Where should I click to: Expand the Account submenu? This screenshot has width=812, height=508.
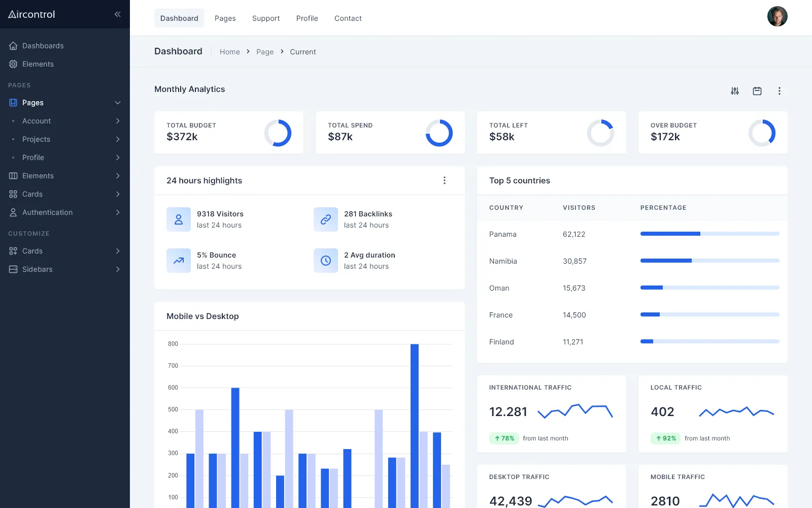118,121
